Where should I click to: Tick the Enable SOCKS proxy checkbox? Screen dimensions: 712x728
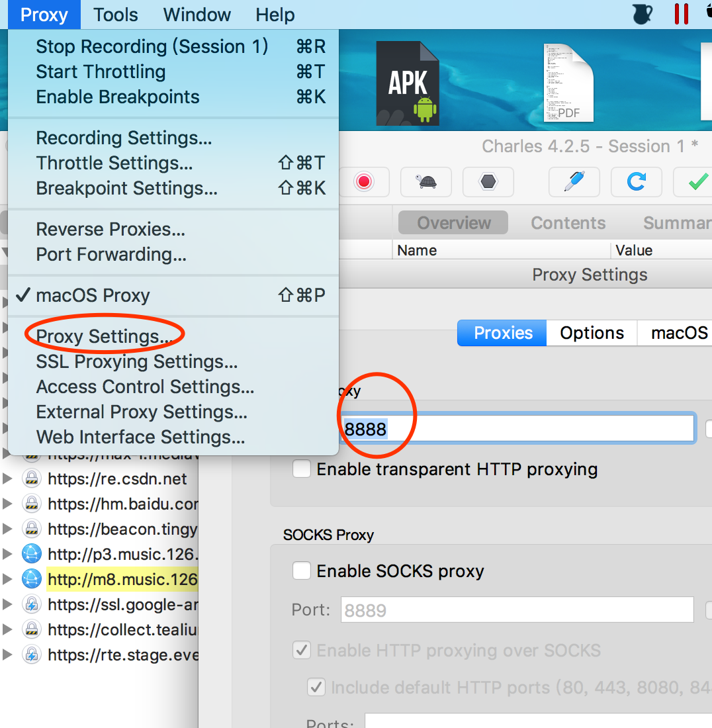pos(302,570)
